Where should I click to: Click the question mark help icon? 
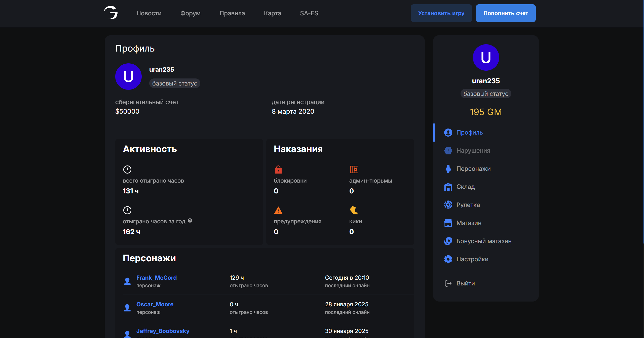[x=190, y=221]
